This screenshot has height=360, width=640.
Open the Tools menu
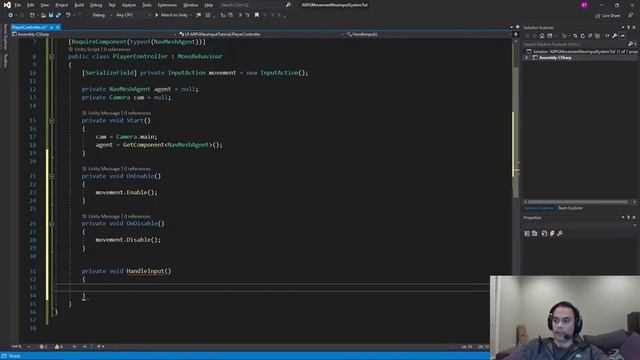coord(147,5)
